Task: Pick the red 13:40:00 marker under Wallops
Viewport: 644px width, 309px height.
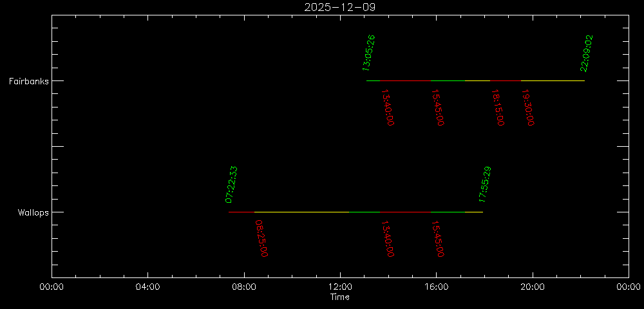Action: click(387, 239)
